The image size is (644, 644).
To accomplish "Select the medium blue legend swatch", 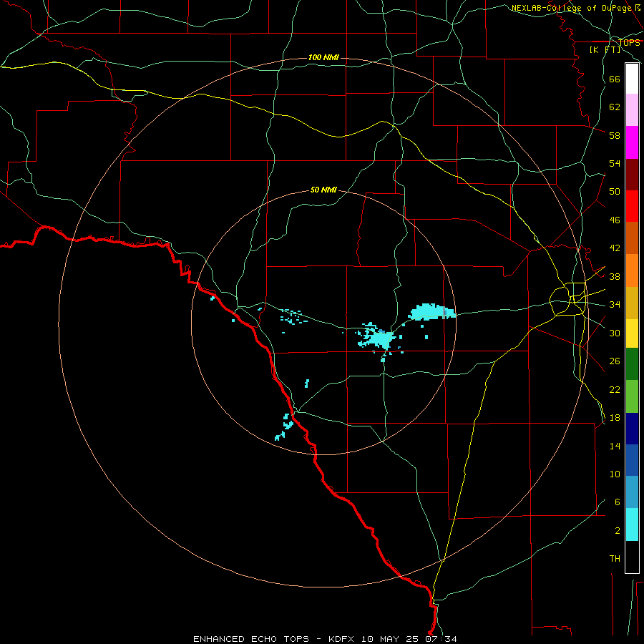I will [632, 460].
